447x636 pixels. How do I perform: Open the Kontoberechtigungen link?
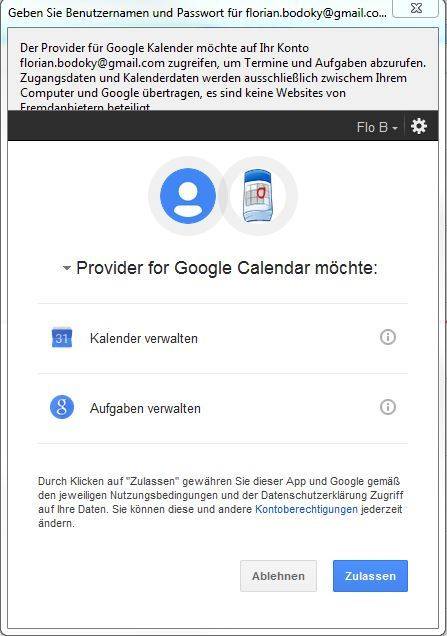(x=306, y=509)
